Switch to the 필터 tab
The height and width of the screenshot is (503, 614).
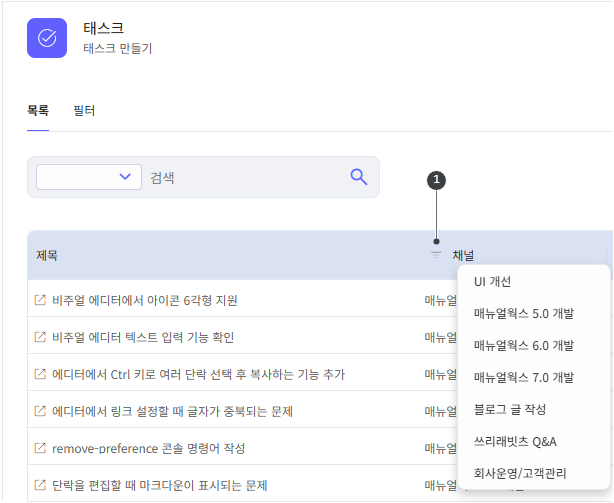tap(84, 111)
